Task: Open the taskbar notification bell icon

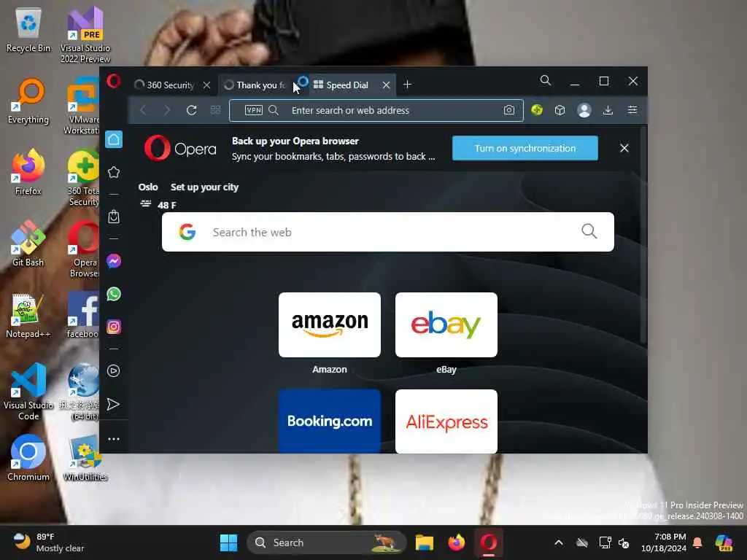Action: point(697,542)
